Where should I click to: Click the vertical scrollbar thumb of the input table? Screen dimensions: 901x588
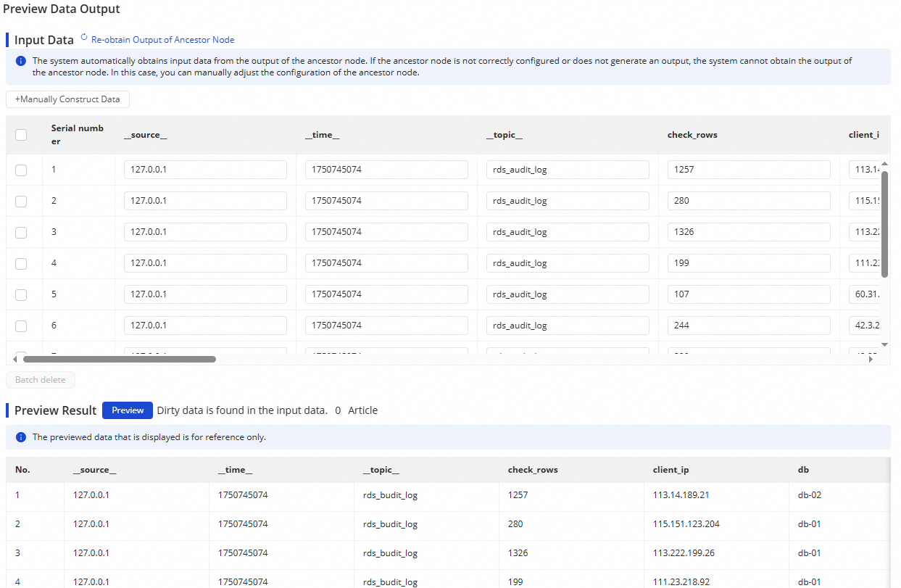(x=884, y=223)
